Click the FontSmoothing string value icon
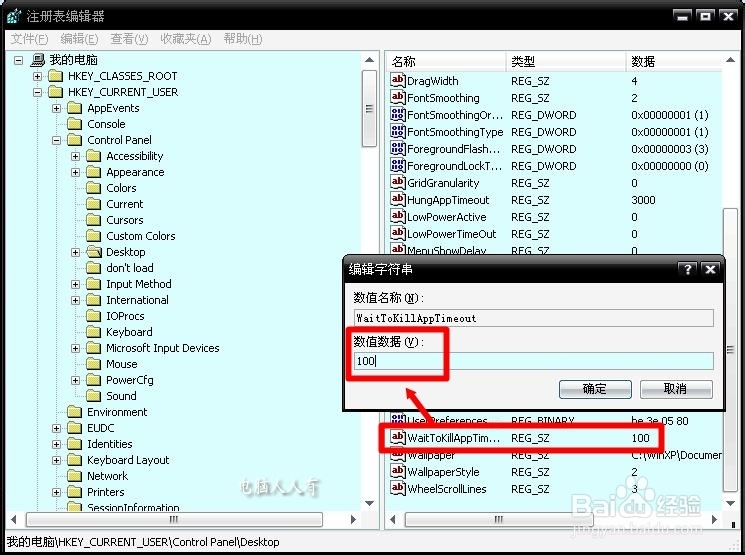Screen dimensions: 745x555 click(398, 97)
